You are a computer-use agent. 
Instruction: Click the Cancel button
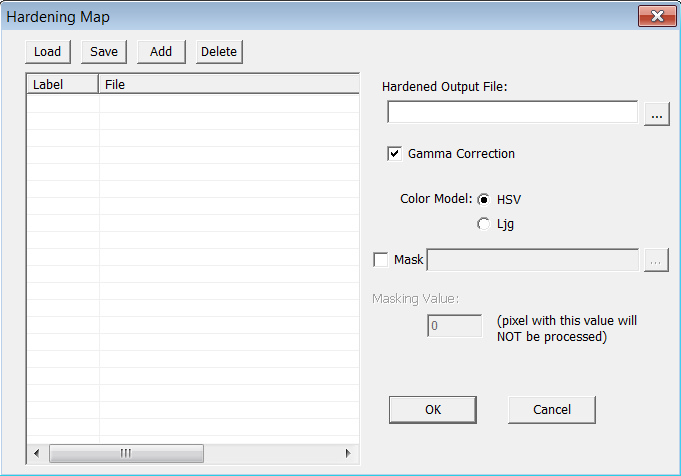tap(552, 409)
